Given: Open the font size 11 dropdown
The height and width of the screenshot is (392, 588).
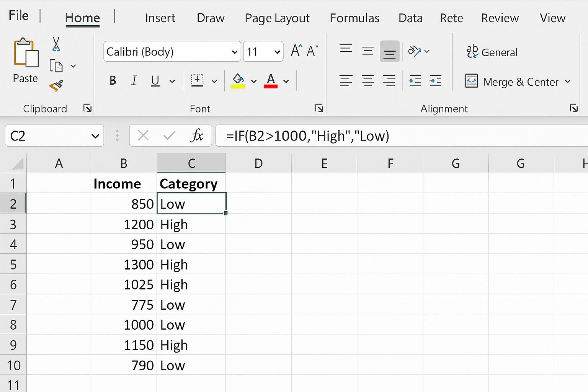Looking at the screenshot, I should pos(277,52).
